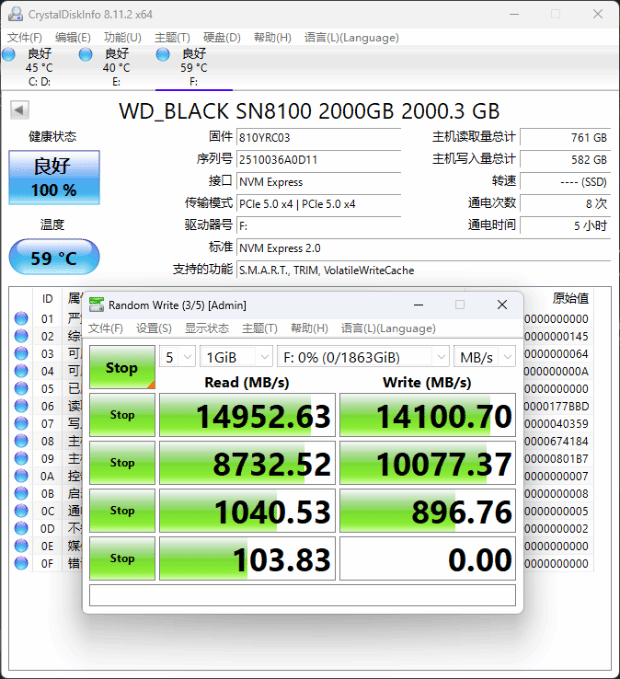620x679 pixels.
Task: Click the host writes value 582 GB
Action: coord(565,160)
